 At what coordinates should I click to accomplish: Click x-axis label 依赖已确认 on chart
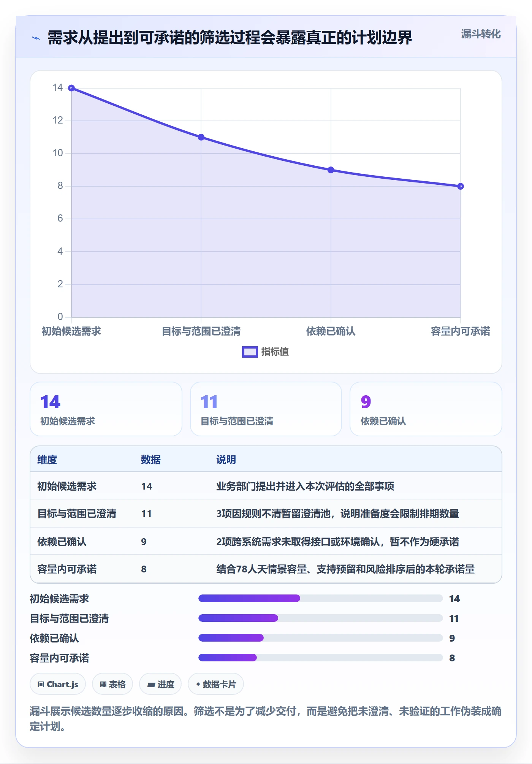tap(331, 331)
